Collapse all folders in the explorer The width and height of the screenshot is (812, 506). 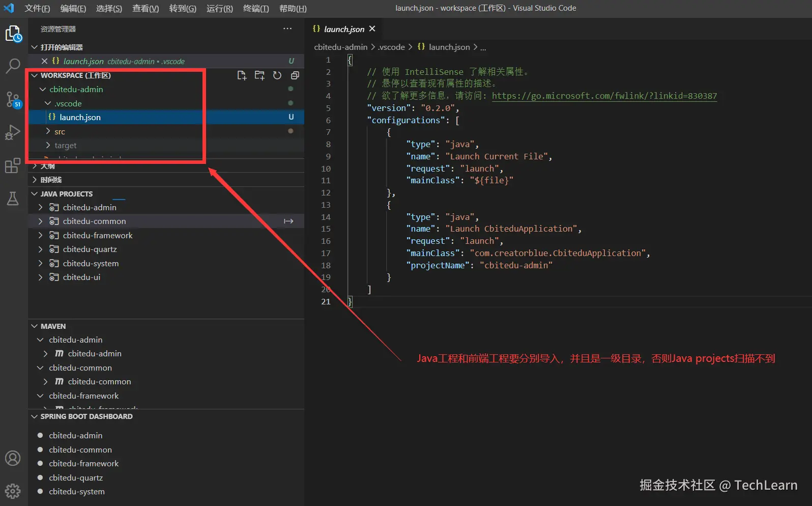[x=295, y=75]
